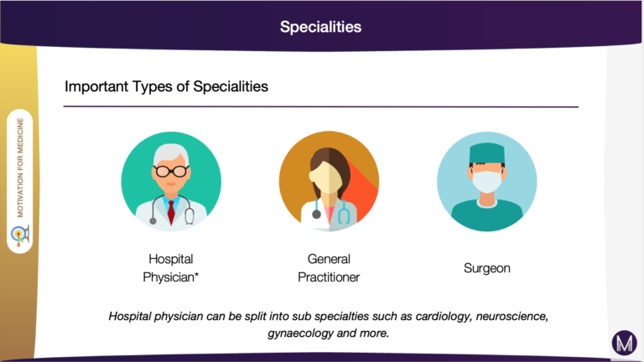The height and width of the screenshot is (362, 644).
Task: Open the Motivation for Medicine side tab
Action: coord(20,181)
